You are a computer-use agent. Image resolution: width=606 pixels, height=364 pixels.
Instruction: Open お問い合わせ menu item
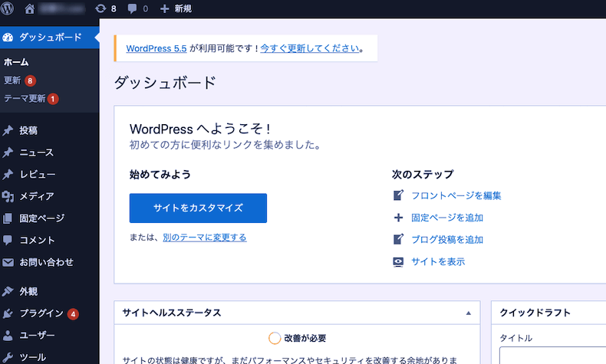coord(46,263)
